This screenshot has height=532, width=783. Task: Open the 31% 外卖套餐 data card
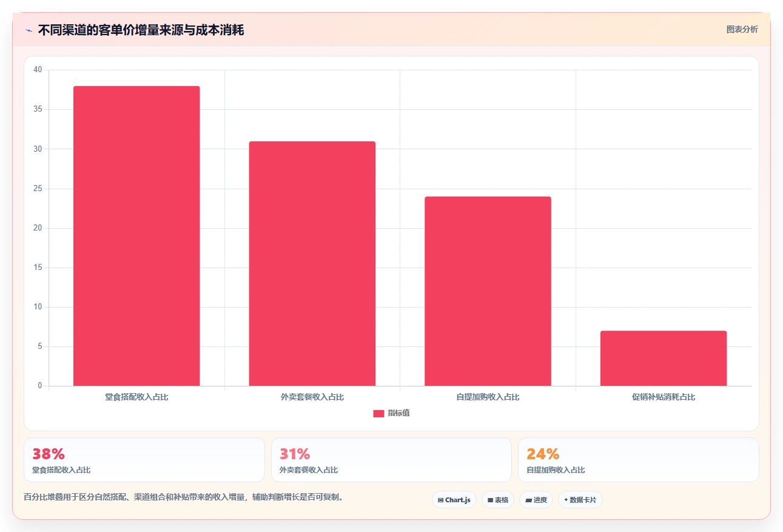point(391,460)
